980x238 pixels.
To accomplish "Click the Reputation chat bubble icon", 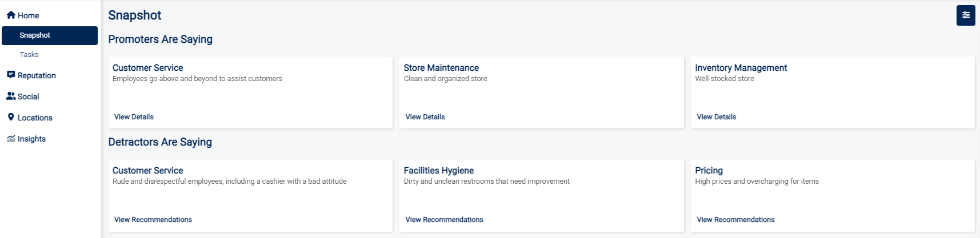I will 11,75.
